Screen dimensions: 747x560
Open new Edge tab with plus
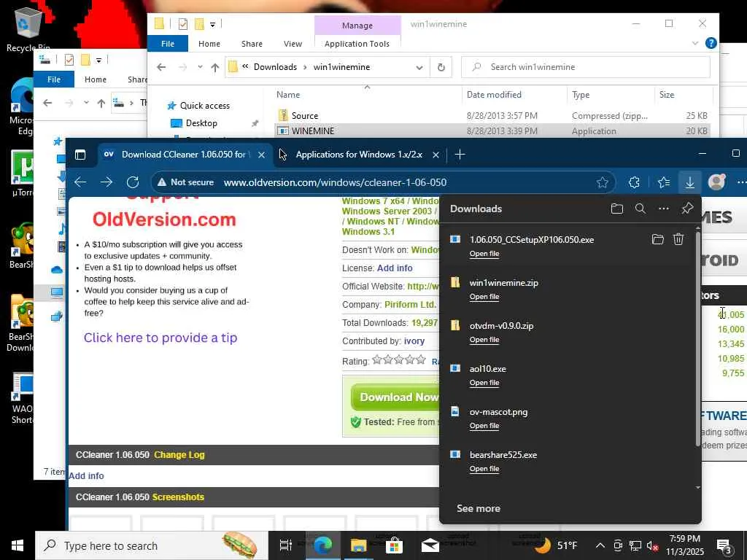(460, 155)
